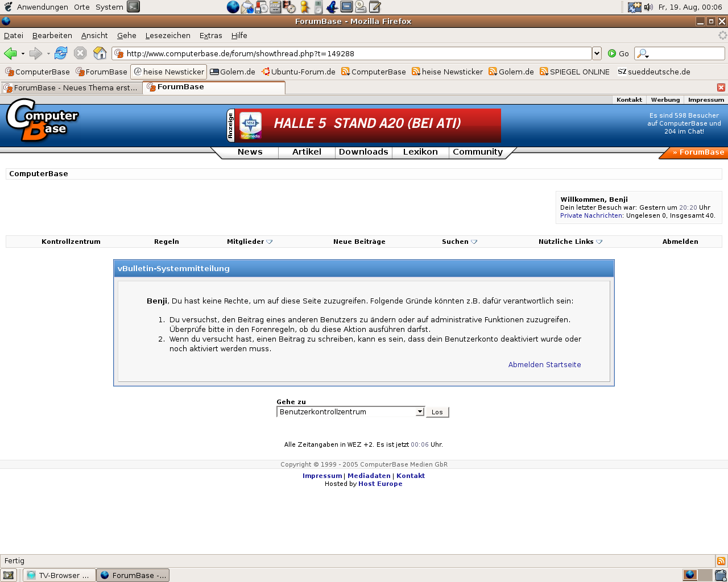Click the stop loading button
728x582 pixels.
(80, 53)
